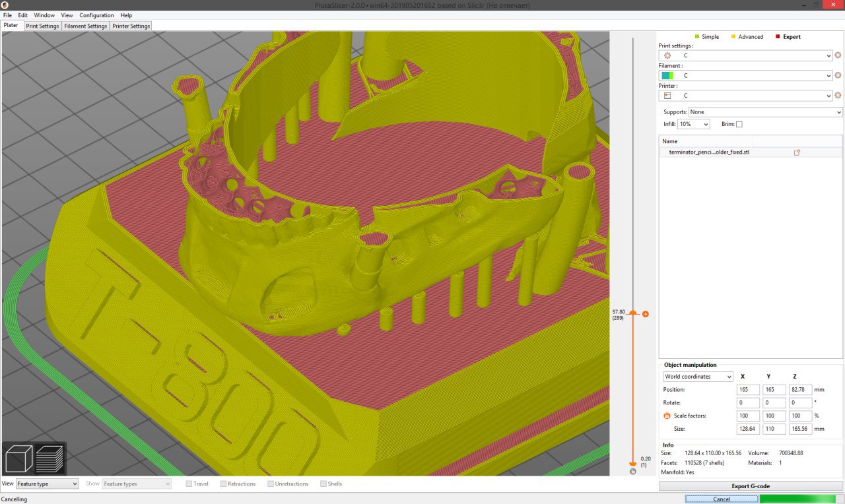The image size is (845, 504).
Task: Click the Position Y input field
Action: pyautogui.click(x=774, y=390)
